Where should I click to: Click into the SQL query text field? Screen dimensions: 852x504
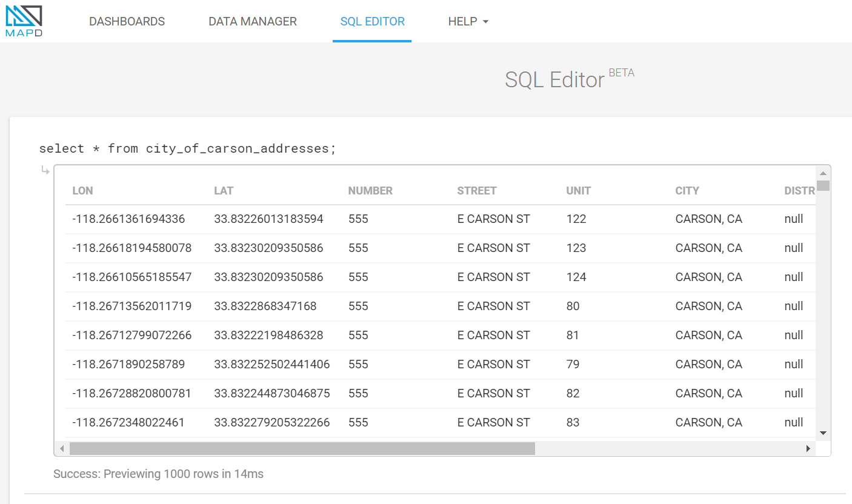point(187,148)
